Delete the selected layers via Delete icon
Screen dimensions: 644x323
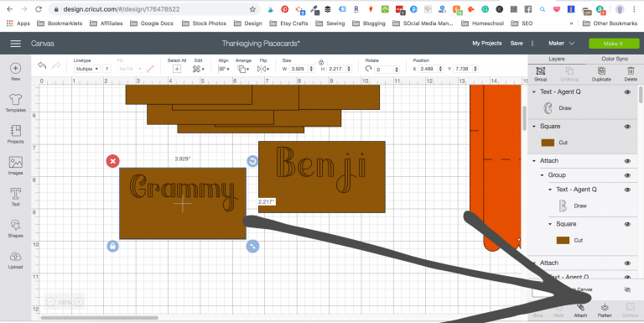pos(631,74)
